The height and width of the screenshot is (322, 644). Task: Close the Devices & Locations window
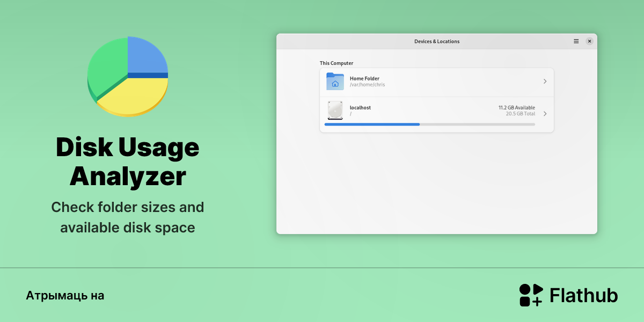click(x=589, y=41)
